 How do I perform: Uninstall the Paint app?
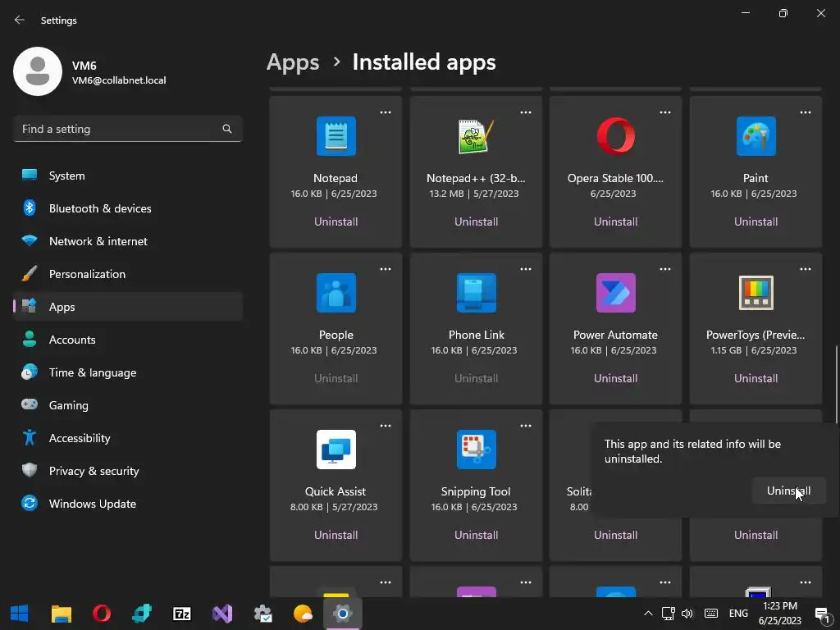(756, 221)
